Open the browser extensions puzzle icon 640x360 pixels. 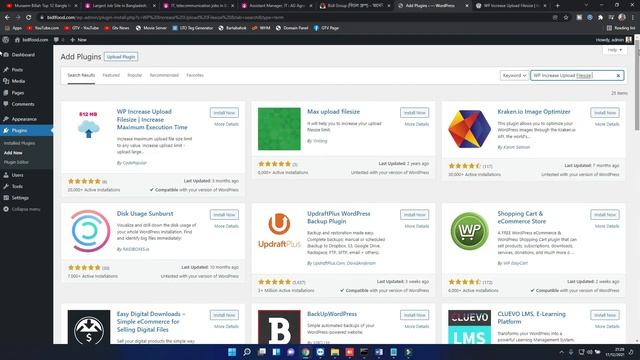(600, 18)
